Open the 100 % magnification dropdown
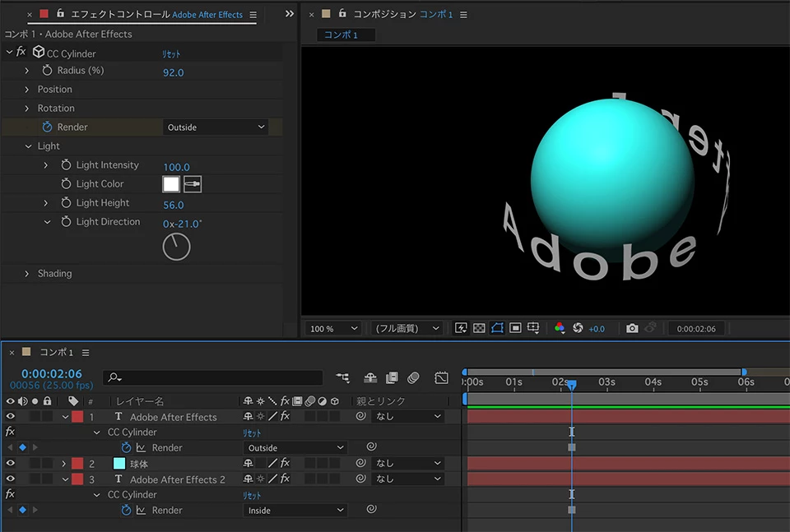 coord(332,329)
